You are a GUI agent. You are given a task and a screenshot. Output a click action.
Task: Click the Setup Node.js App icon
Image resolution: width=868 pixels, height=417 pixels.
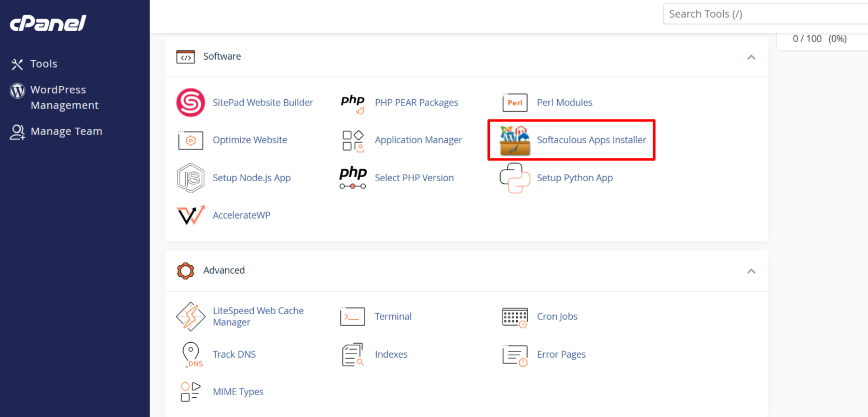190,178
